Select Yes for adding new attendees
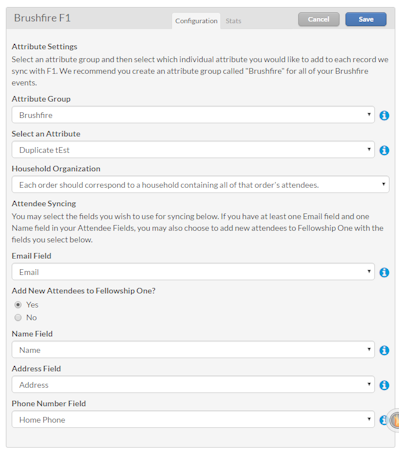The height and width of the screenshot is (450, 399). point(18,305)
